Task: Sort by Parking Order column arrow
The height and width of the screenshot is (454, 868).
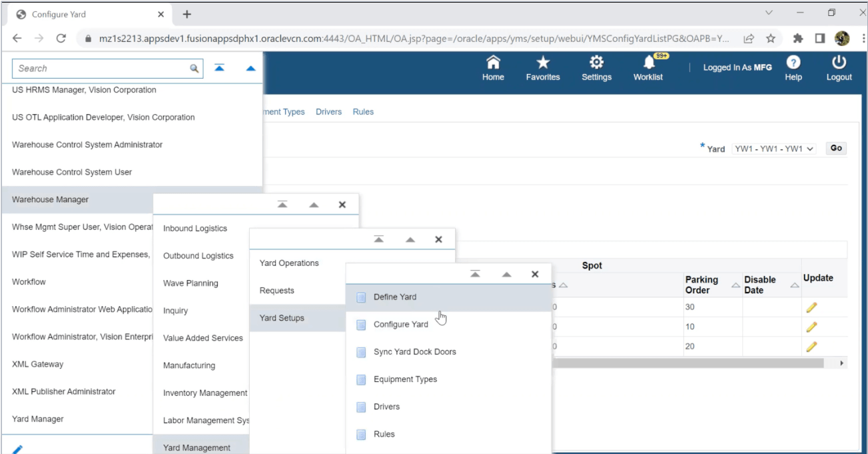Action: (x=735, y=285)
